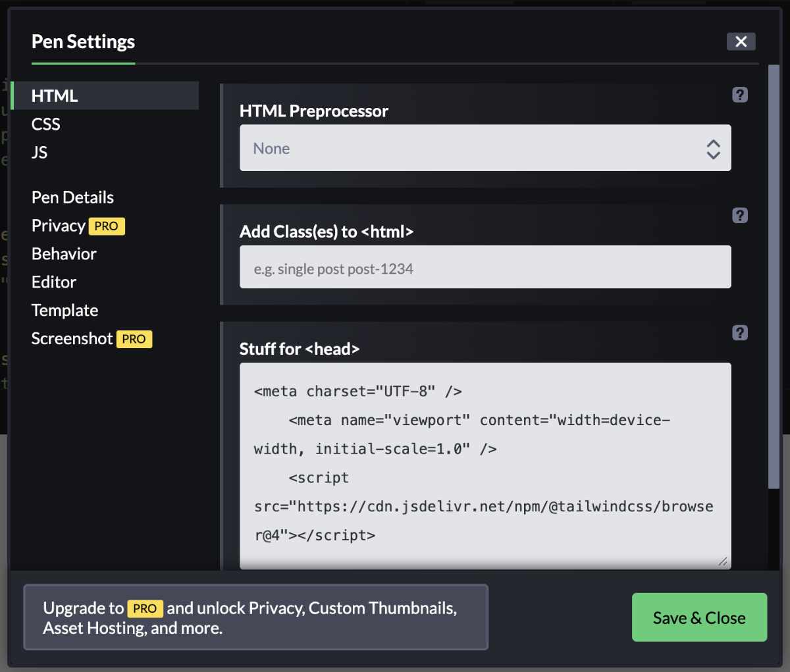The image size is (790, 672).
Task: Click inside the Stuff for head textarea
Action: click(x=485, y=465)
